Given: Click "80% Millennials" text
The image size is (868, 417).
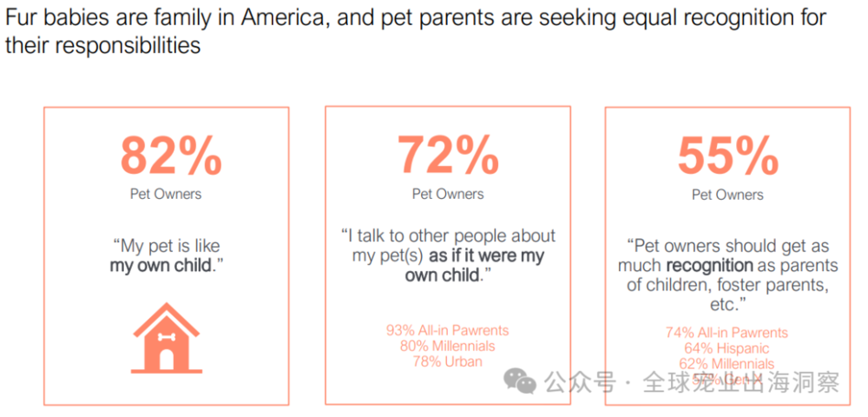Looking at the screenshot, I should click(x=448, y=346).
